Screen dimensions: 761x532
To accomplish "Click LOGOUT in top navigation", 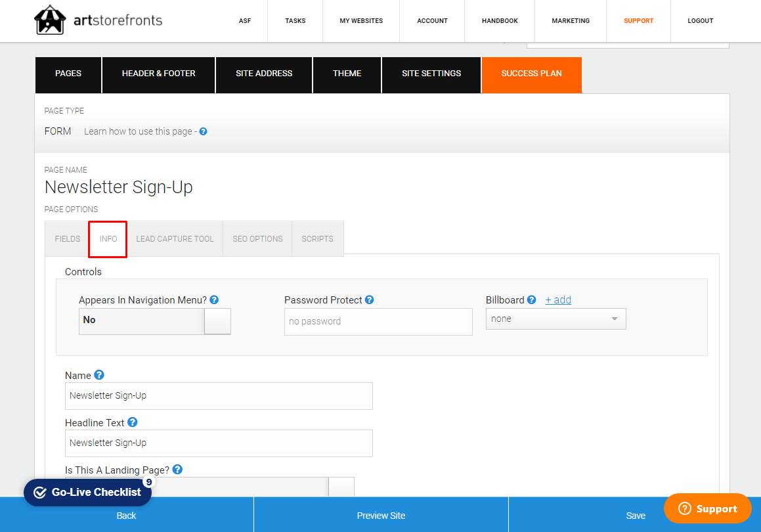I will 701,21.
